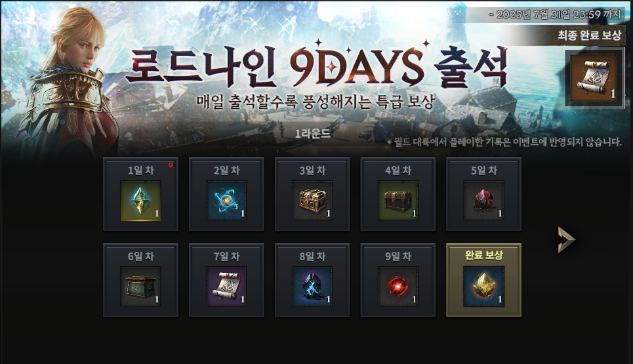This screenshot has height=364, width=633.
Task: Click the event end date text
Action: coord(554,14)
